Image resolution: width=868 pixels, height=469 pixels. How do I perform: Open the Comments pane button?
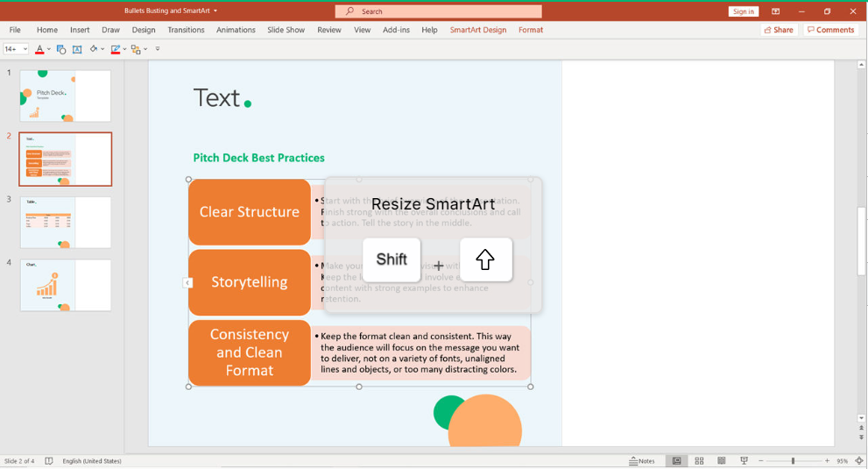(x=831, y=30)
